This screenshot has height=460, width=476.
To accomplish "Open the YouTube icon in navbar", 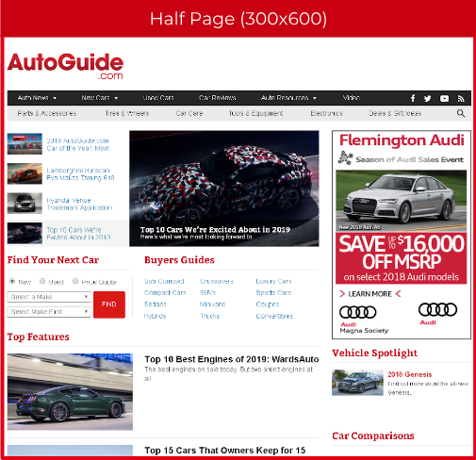I will (444, 99).
